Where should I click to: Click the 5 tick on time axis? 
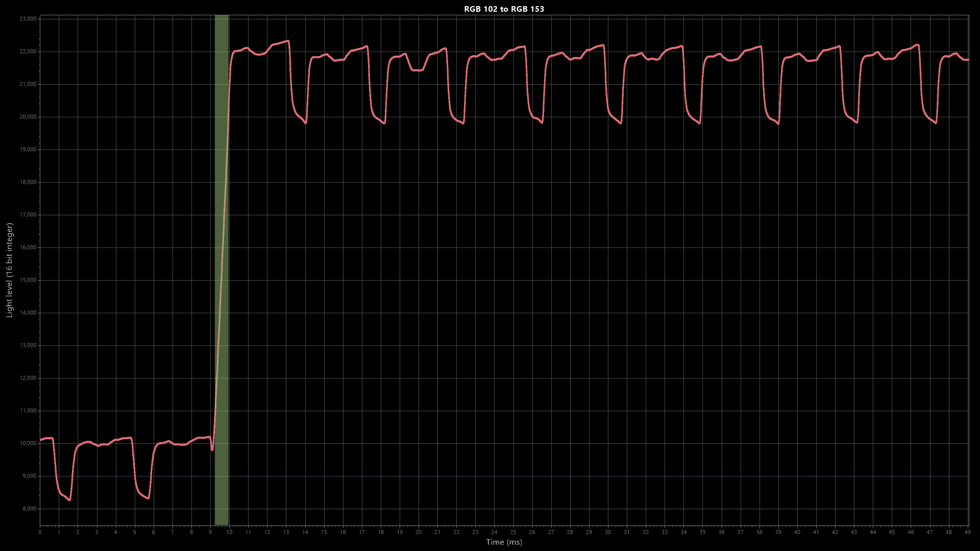(135, 532)
